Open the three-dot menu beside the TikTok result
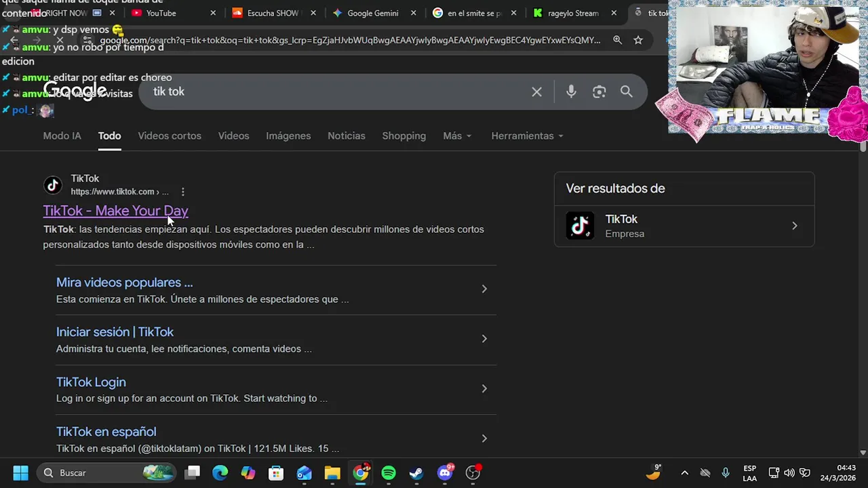This screenshot has width=868, height=488. click(182, 192)
